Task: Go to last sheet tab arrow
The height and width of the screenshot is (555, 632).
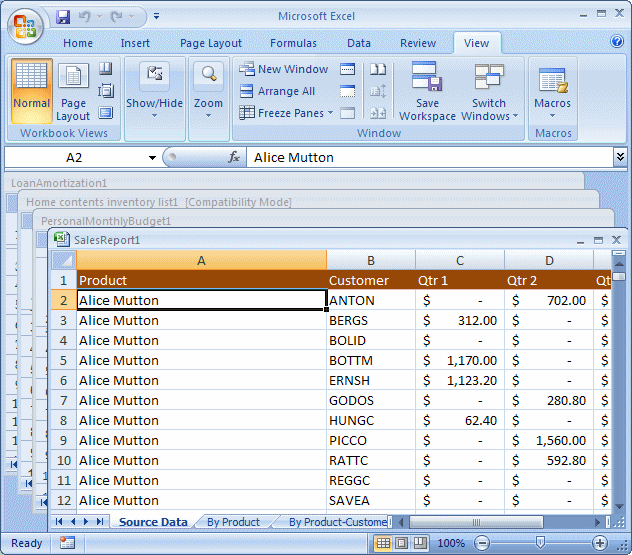Action: point(100,522)
